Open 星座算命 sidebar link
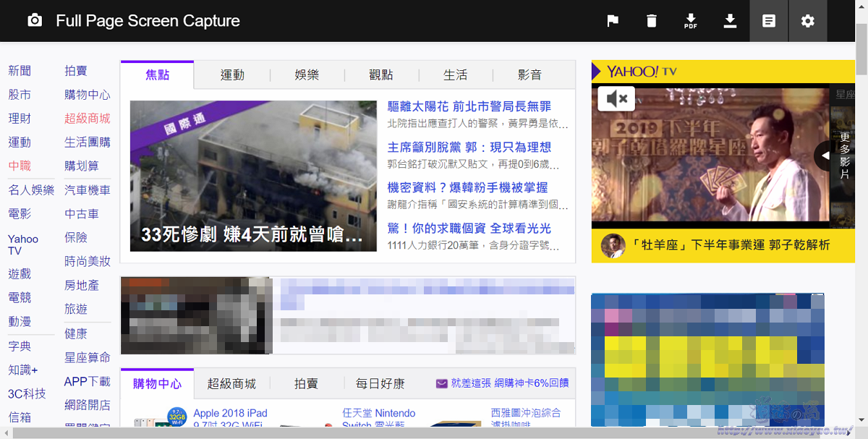Image resolution: width=868 pixels, height=439 pixels. click(x=88, y=358)
